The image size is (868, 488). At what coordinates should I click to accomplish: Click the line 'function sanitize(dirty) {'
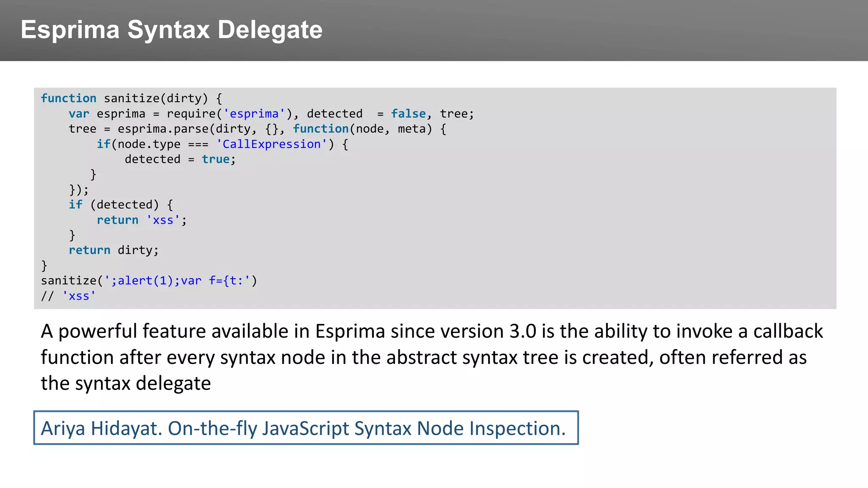click(x=131, y=99)
